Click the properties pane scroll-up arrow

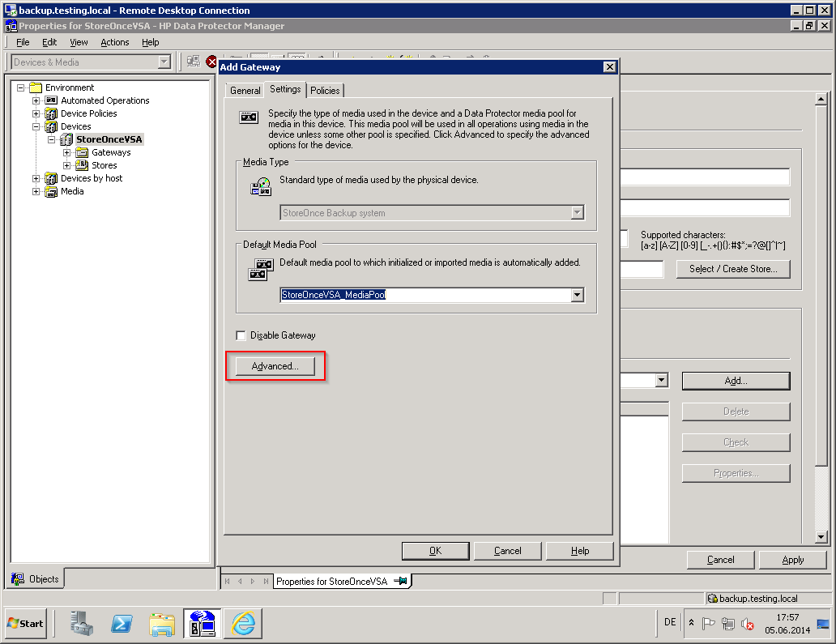(x=821, y=99)
